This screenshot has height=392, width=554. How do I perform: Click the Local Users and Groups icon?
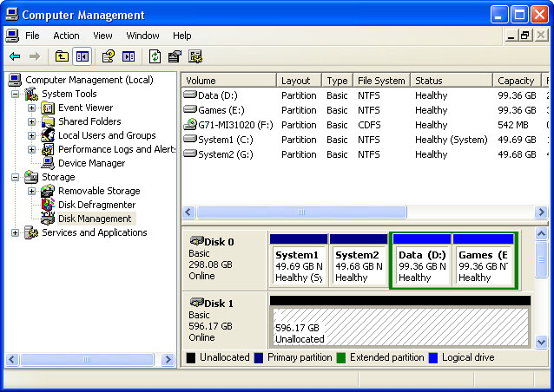point(48,135)
